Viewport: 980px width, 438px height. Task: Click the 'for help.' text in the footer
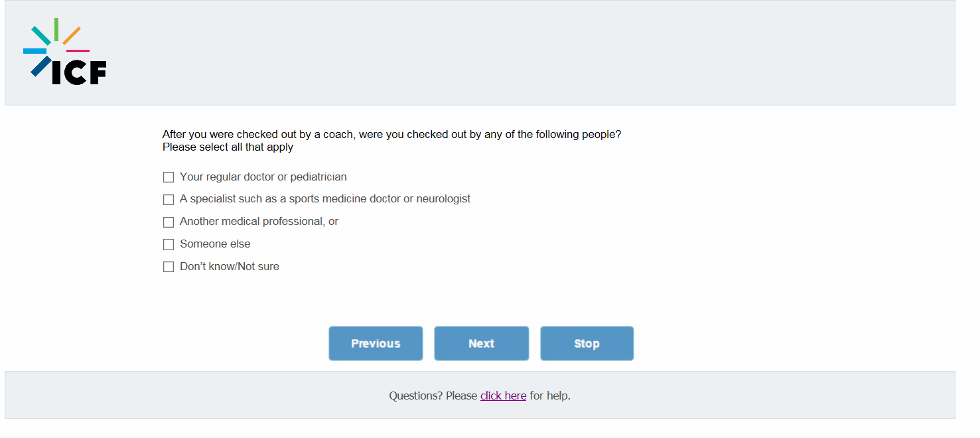(550, 396)
